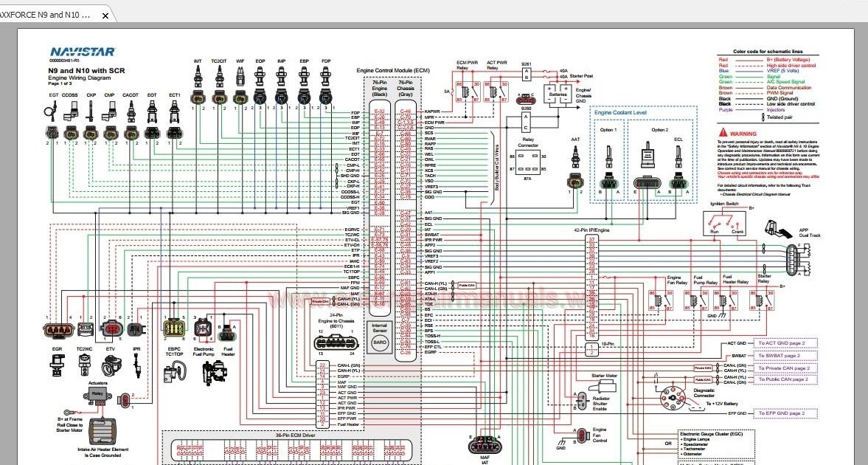Click the 'Option 1' coolant level label

(607, 130)
